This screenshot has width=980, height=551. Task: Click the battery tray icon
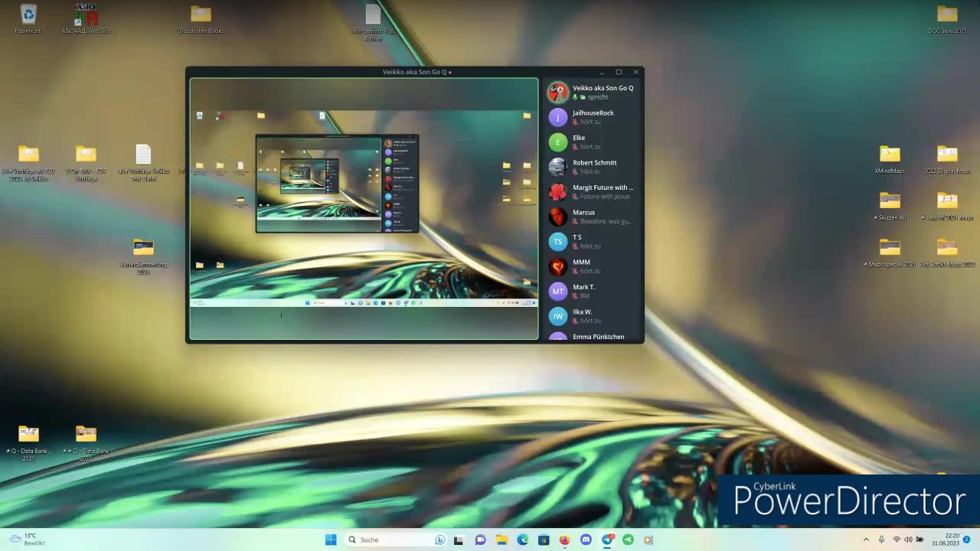(920, 540)
